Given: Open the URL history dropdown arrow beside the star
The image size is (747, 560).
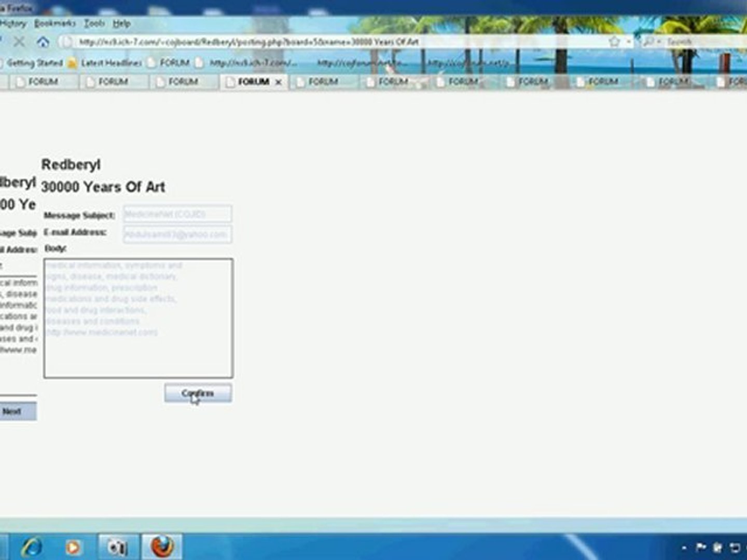Looking at the screenshot, I should point(629,41).
